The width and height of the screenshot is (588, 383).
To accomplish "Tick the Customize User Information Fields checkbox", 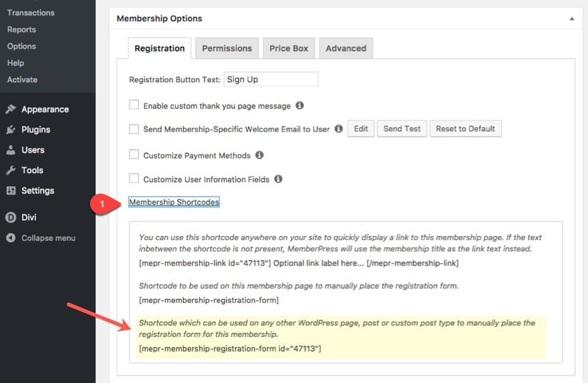I will 134,179.
